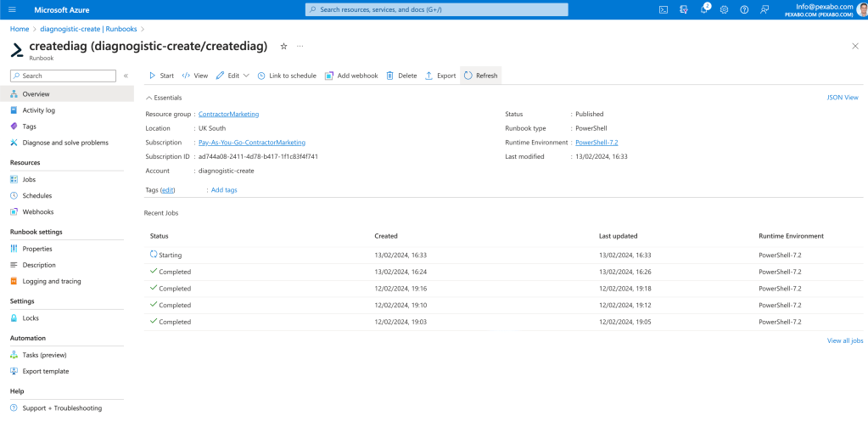The width and height of the screenshot is (868, 444).
Task: Click the Last updated column header
Action: coord(618,236)
